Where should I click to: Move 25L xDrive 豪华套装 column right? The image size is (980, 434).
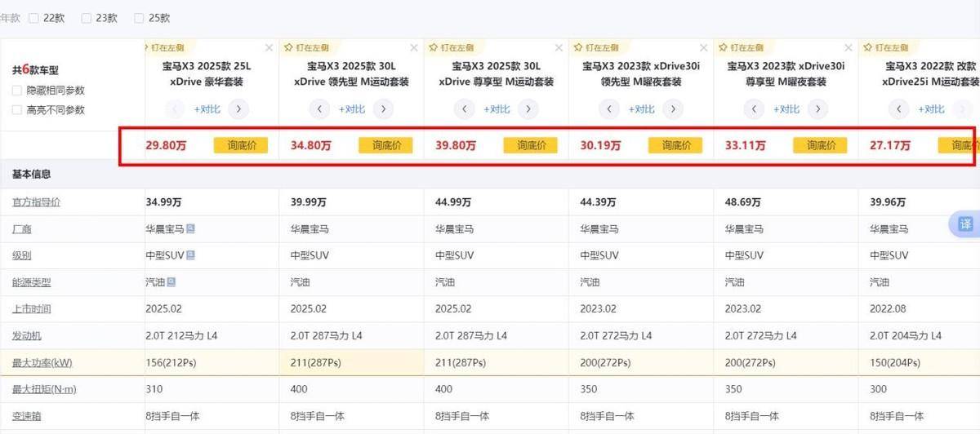click(238, 108)
